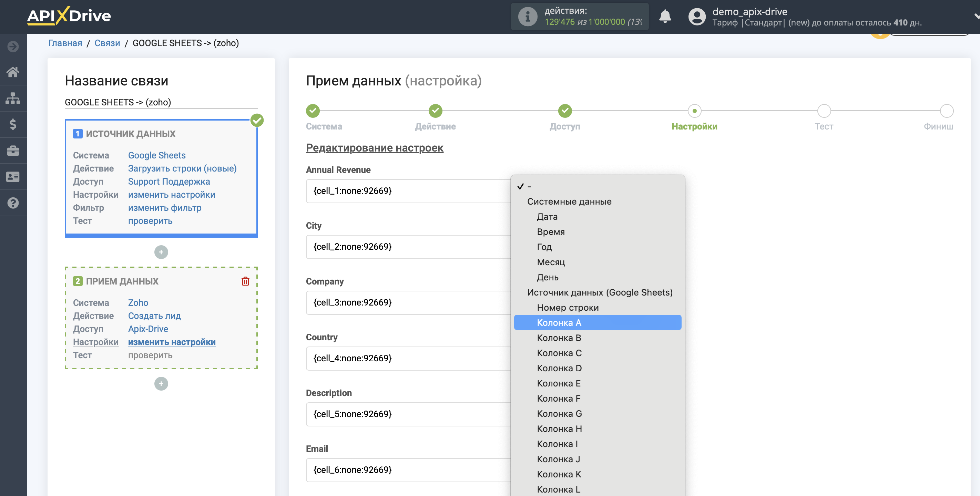This screenshot has width=980, height=496.
Task: Click изменить фильтр link
Action: point(165,208)
